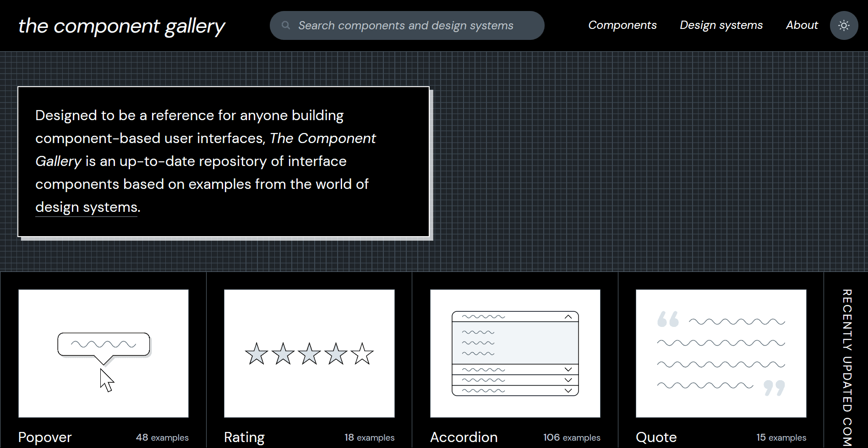868x448 pixels.
Task: Click the underlined design systems link
Action: coord(86,207)
